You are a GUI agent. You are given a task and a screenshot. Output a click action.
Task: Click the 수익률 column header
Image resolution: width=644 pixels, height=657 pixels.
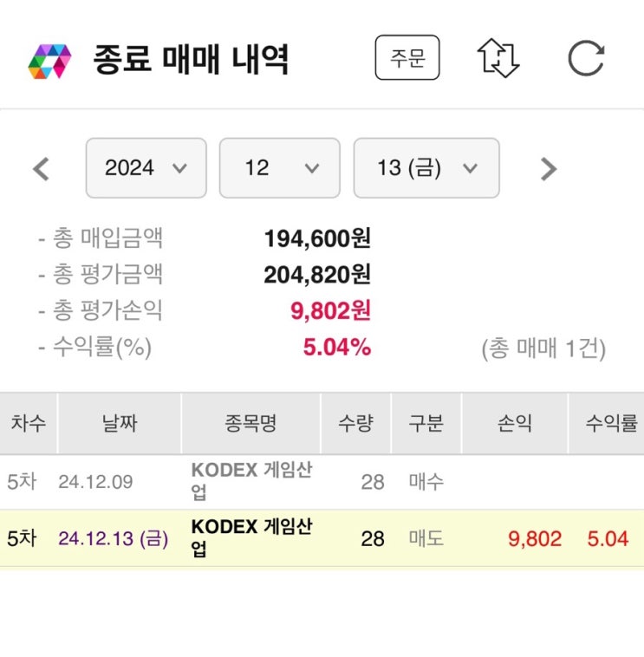[x=611, y=424]
